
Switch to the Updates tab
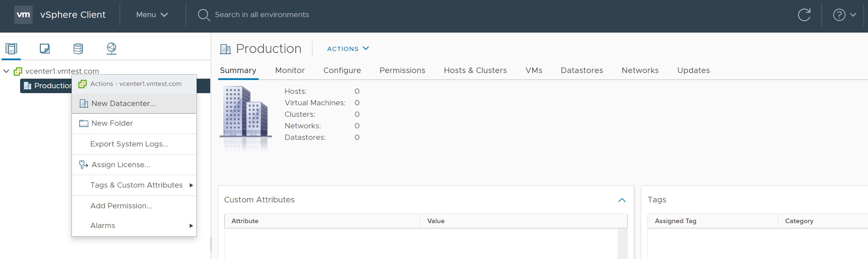[x=693, y=70]
